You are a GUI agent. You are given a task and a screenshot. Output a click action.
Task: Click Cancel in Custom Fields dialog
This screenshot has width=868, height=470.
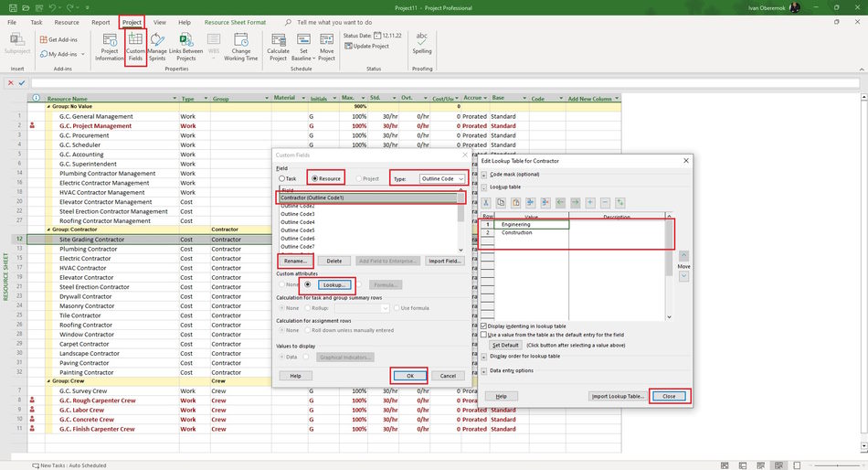[x=448, y=376]
